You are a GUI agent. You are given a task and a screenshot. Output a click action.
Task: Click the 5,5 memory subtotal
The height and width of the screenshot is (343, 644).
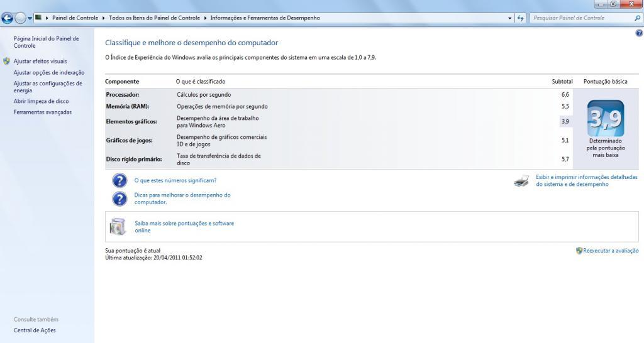click(565, 106)
